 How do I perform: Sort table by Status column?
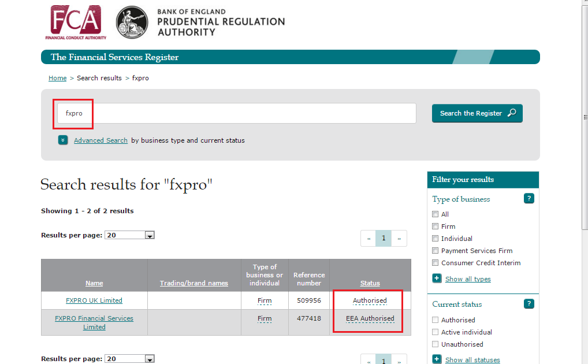click(370, 283)
